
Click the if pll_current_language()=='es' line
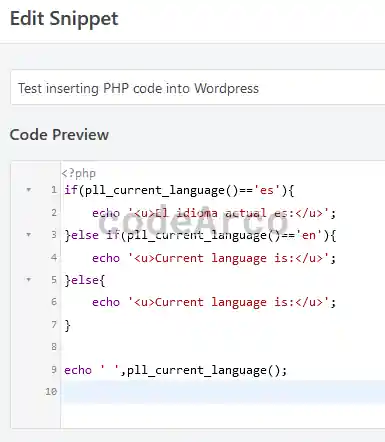(179, 191)
